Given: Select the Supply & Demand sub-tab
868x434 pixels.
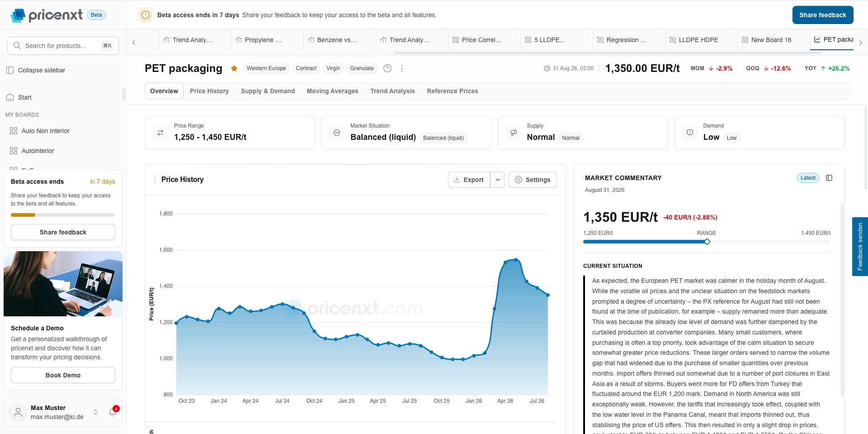Looking at the screenshot, I should click(268, 91).
